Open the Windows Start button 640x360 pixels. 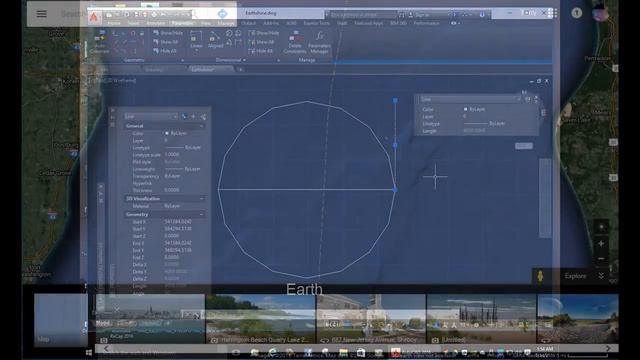pyautogui.click(x=89, y=353)
